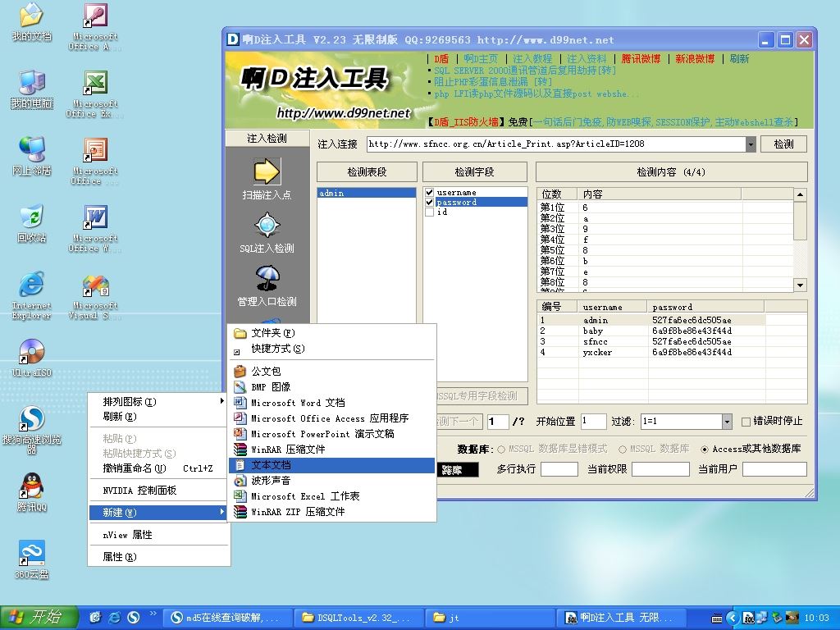Click the 检测内容 (4/4) button
The image size is (840, 630).
[671, 172]
